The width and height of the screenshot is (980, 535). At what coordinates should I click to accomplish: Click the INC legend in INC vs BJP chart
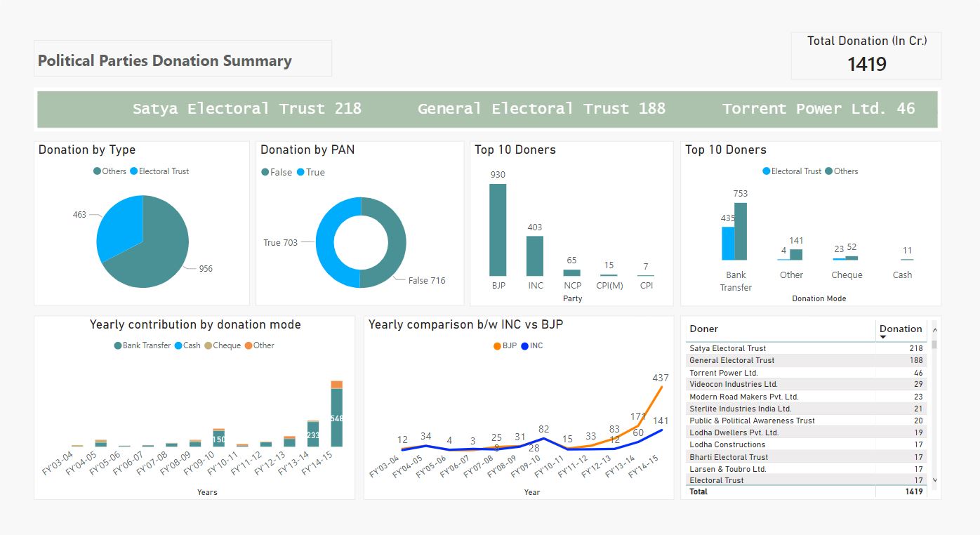click(532, 345)
